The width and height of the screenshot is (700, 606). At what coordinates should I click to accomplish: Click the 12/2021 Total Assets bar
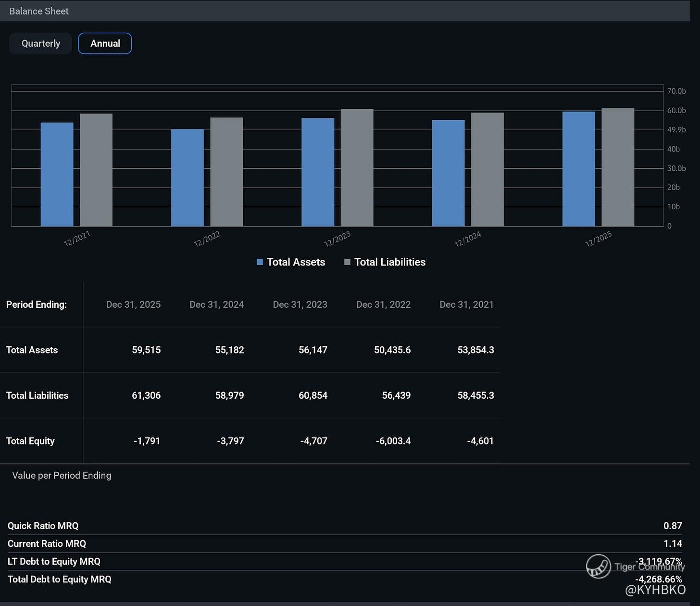tap(57, 174)
